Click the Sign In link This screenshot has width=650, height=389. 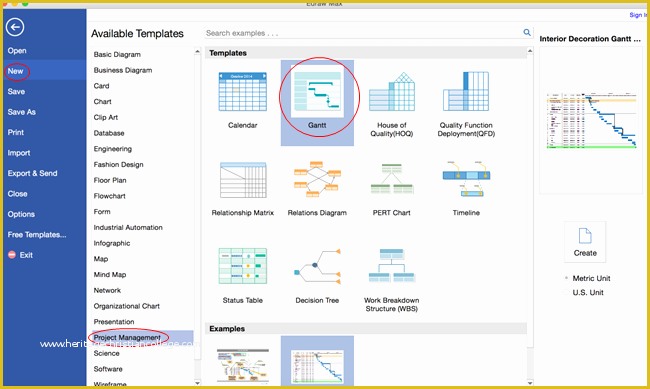click(x=638, y=15)
